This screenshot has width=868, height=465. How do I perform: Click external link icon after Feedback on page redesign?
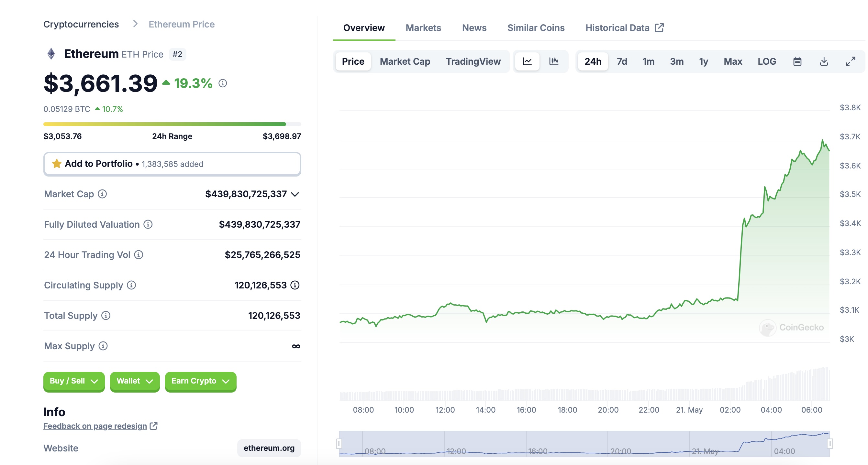154,426
